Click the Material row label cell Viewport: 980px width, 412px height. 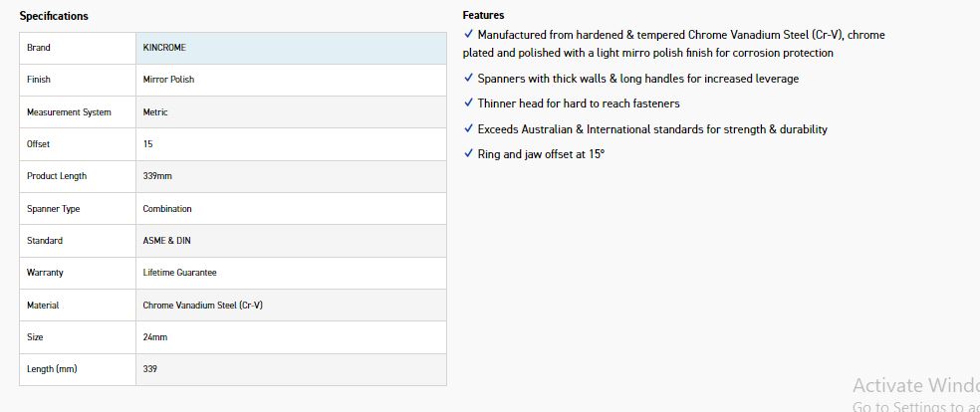pyautogui.click(x=78, y=306)
